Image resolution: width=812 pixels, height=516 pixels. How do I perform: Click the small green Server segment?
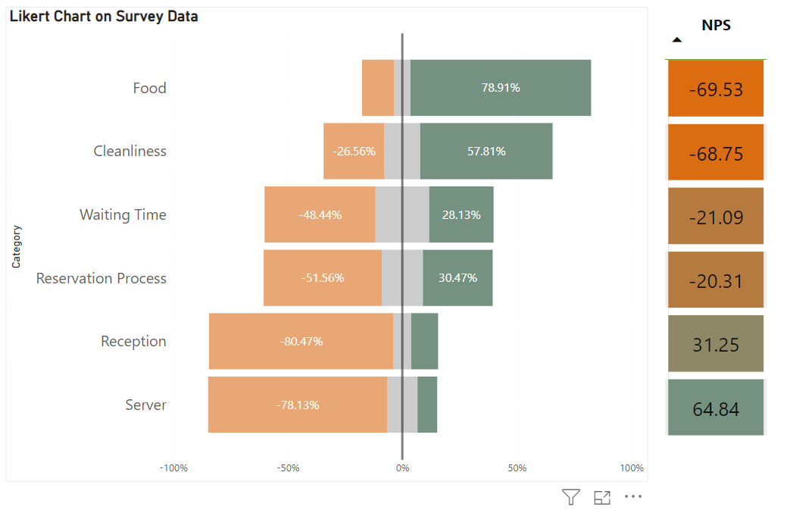click(429, 405)
